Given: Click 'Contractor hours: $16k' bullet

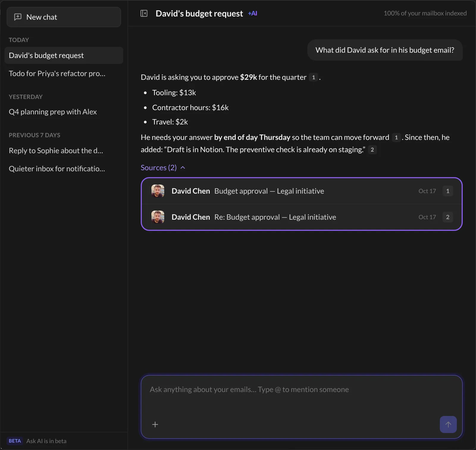Looking at the screenshot, I should [190, 108].
